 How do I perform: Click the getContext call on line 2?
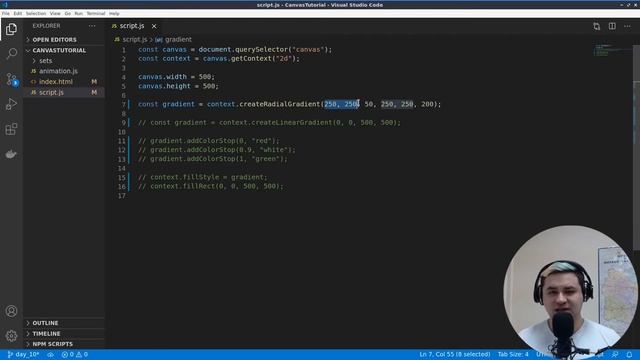coord(251,58)
